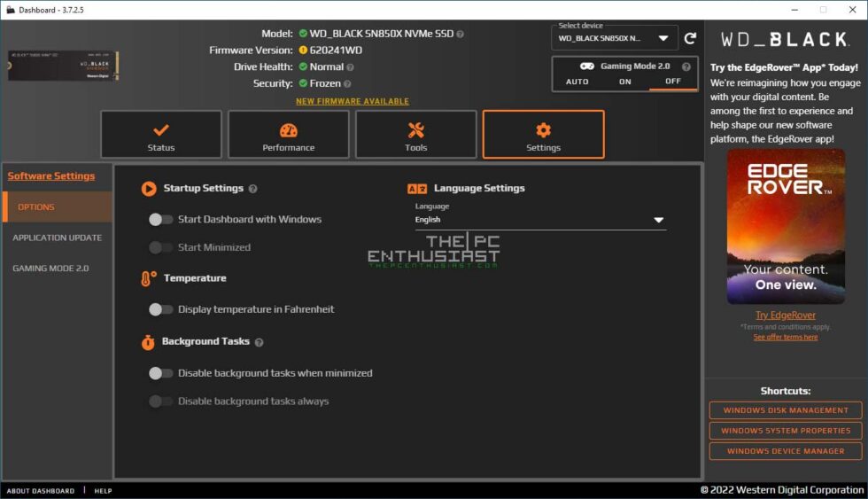
Task: Click the Background Tasks help icon
Action: click(x=260, y=342)
